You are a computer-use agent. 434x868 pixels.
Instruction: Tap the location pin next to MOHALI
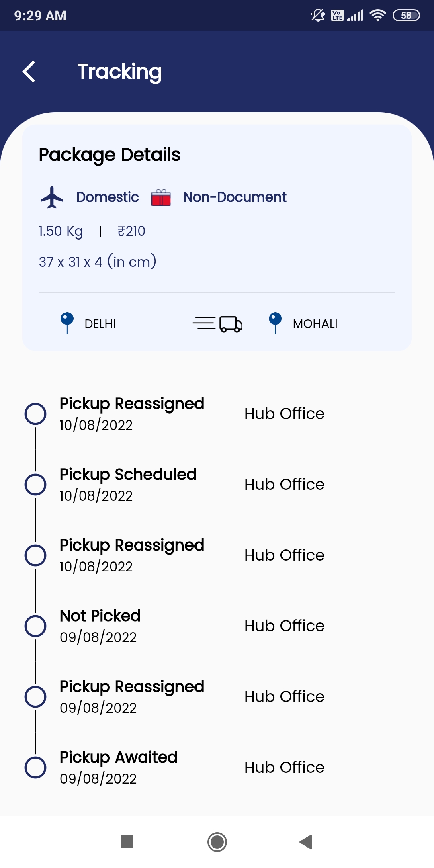click(275, 323)
